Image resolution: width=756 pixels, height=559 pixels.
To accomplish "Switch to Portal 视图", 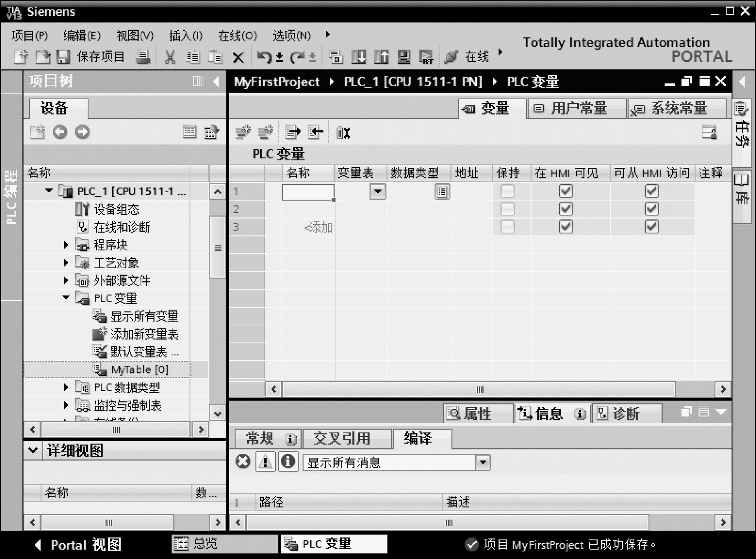I will (x=77, y=545).
